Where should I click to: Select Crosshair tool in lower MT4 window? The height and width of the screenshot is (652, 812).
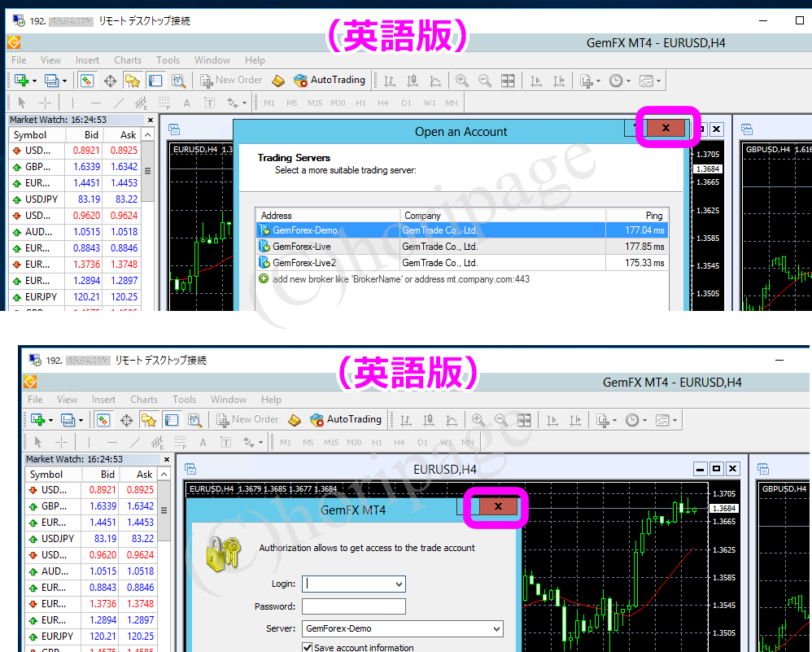click(x=61, y=442)
